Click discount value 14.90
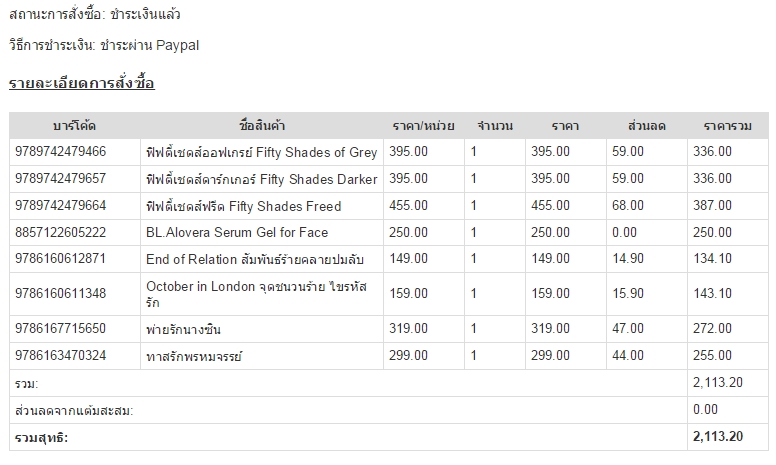Viewport: 776px width, 465px height. [628, 259]
